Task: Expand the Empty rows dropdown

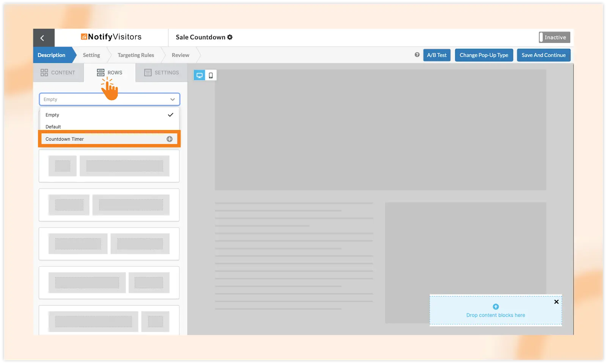Action: pyautogui.click(x=109, y=99)
